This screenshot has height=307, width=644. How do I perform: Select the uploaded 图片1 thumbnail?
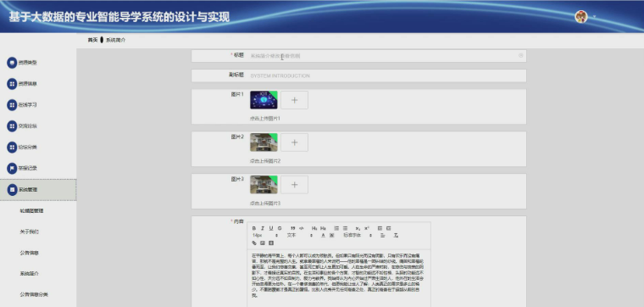[264, 100]
